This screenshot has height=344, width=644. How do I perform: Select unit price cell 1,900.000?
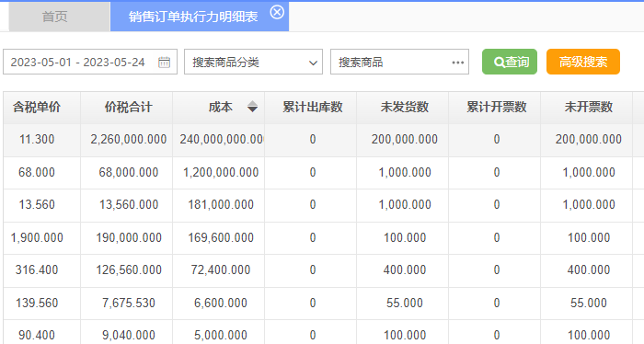tap(42, 237)
